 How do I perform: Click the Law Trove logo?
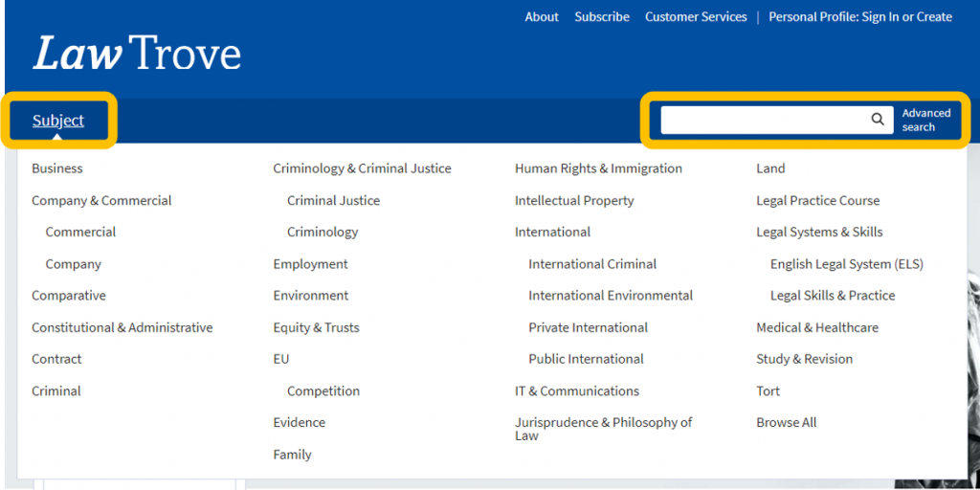[137, 54]
